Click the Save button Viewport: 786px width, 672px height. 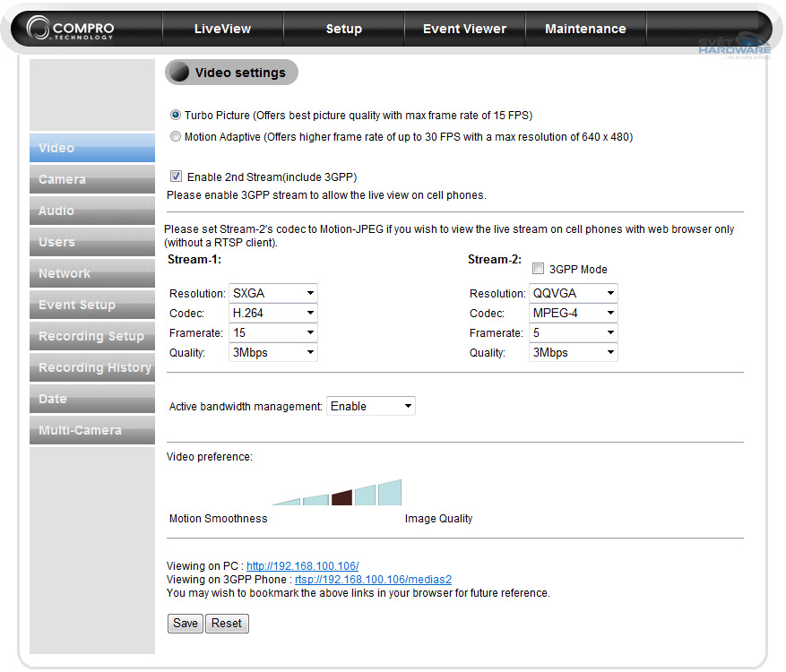(186, 624)
